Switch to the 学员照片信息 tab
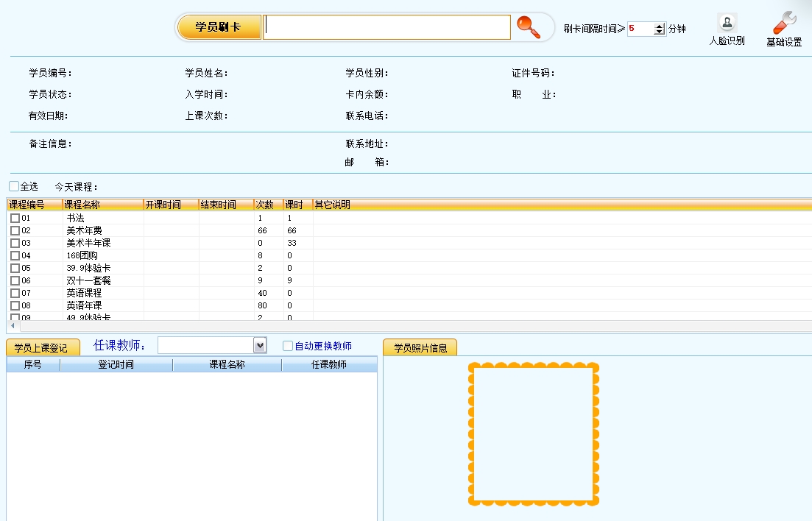This screenshot has height=521, width=812. pos(420,348)
